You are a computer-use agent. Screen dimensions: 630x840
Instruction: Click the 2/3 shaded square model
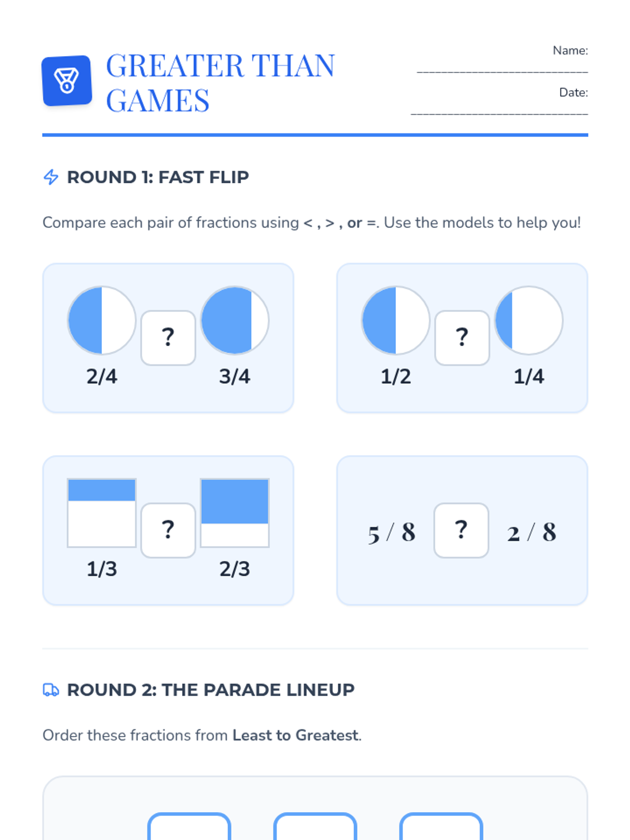(235, 513)
